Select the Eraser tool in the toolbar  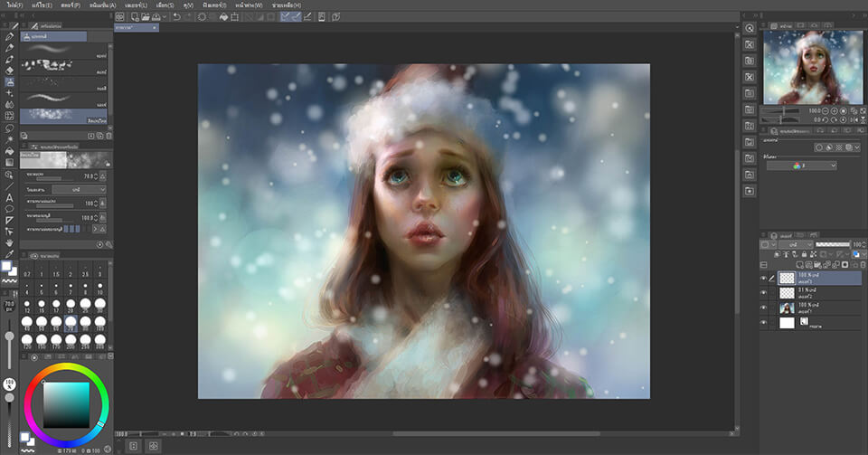pos(10,70)
